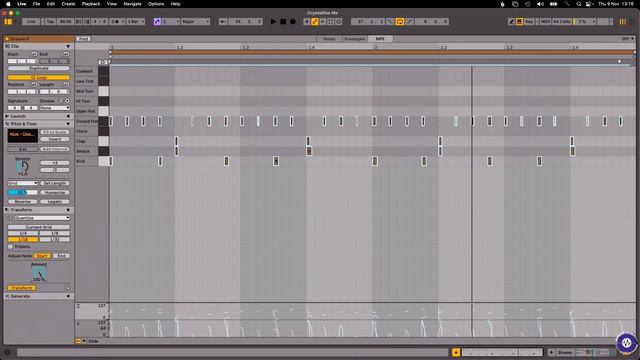The height and width of the screenshot is (360, 640).
Task: Open the Quantize transform tool dropdown
Action: click(42, 218)
